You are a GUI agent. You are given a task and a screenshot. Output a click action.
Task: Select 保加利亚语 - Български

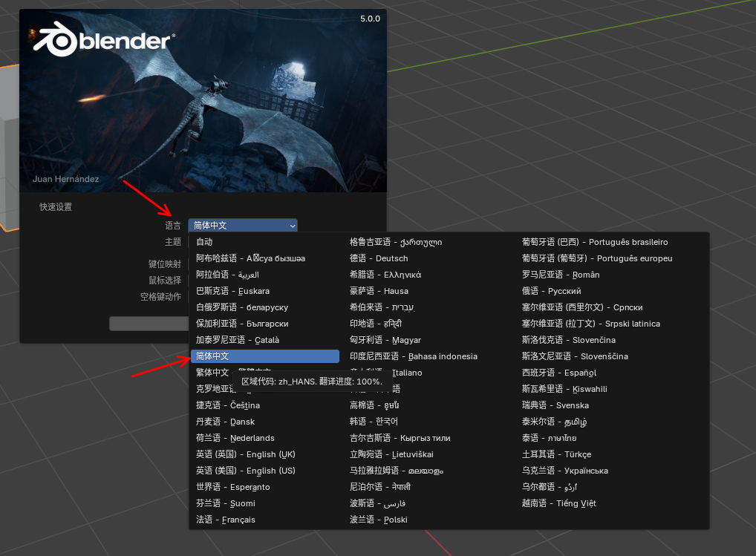point(265,324)
